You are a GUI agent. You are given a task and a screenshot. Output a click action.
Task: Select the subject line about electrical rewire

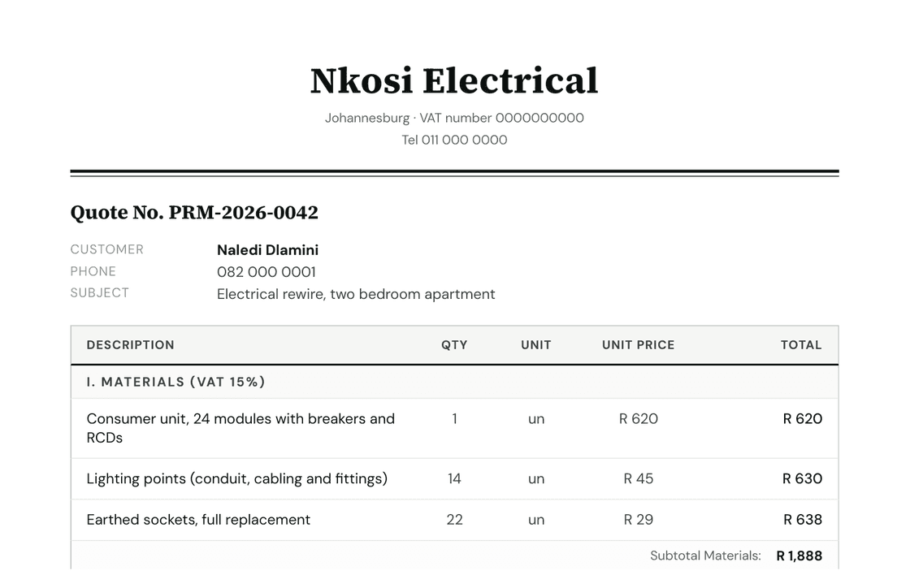click(x=356, y=294)
